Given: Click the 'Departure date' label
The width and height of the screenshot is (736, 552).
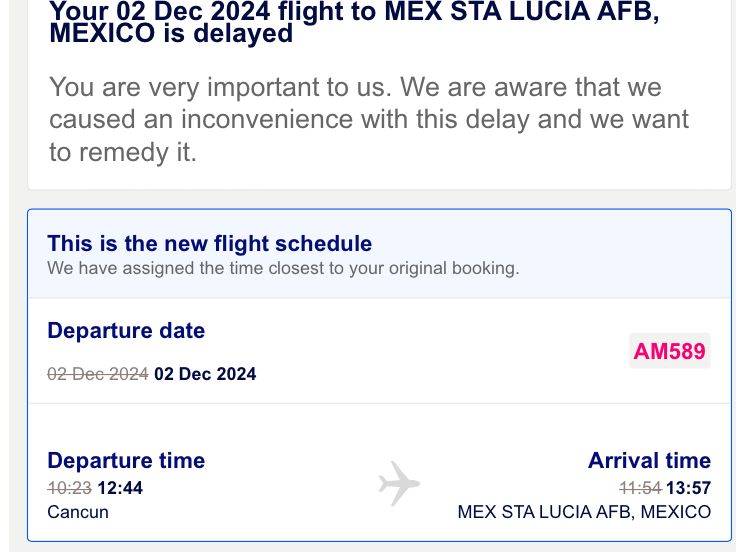Looking at the screenshot, I should coord(126,330).
